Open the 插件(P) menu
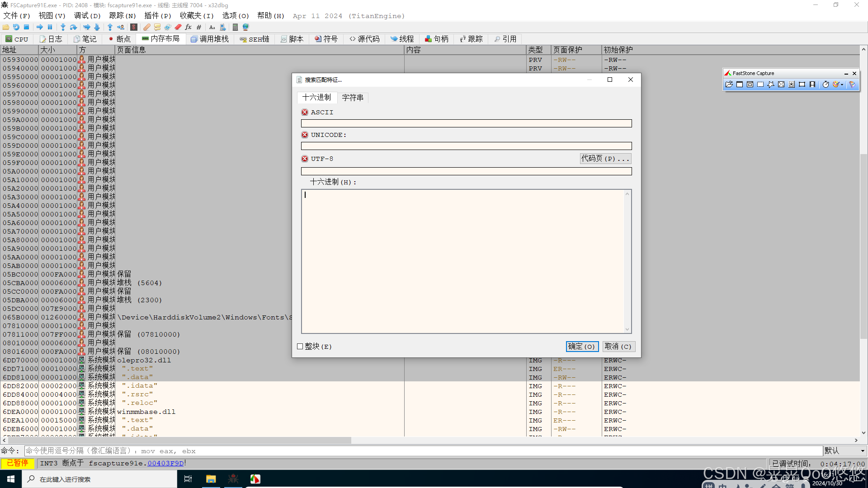The height and width of the screenshot is (488, 868). click(x=157, y=16)
